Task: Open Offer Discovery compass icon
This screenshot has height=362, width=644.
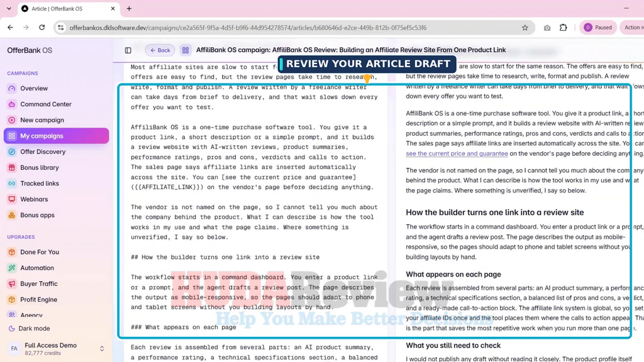Action: tap(11, 152)
